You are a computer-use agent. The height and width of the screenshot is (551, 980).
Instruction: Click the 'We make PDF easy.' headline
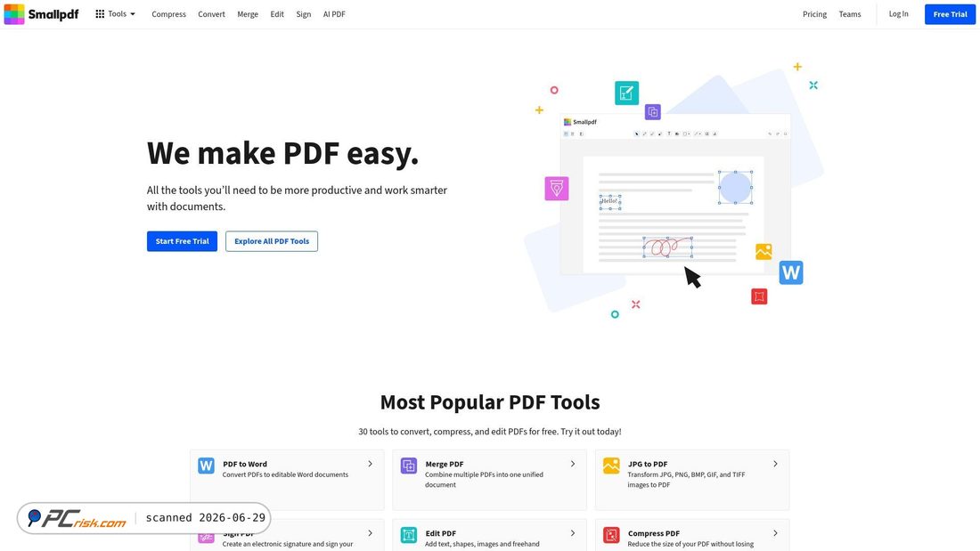point(282,153)
